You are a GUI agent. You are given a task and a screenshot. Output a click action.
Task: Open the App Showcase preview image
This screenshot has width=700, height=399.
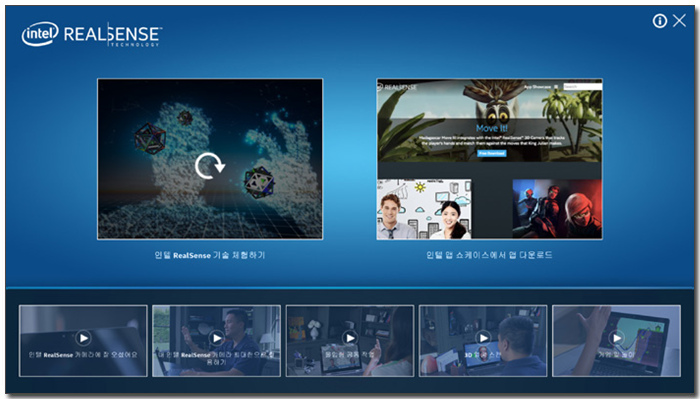(489, 159)
